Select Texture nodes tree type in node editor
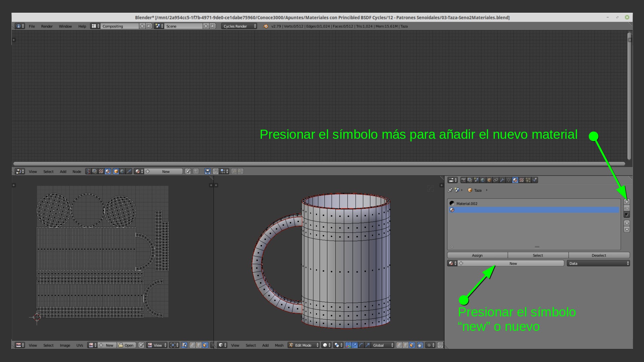Viewport: 644px width, 362px height. coord(101,171)
